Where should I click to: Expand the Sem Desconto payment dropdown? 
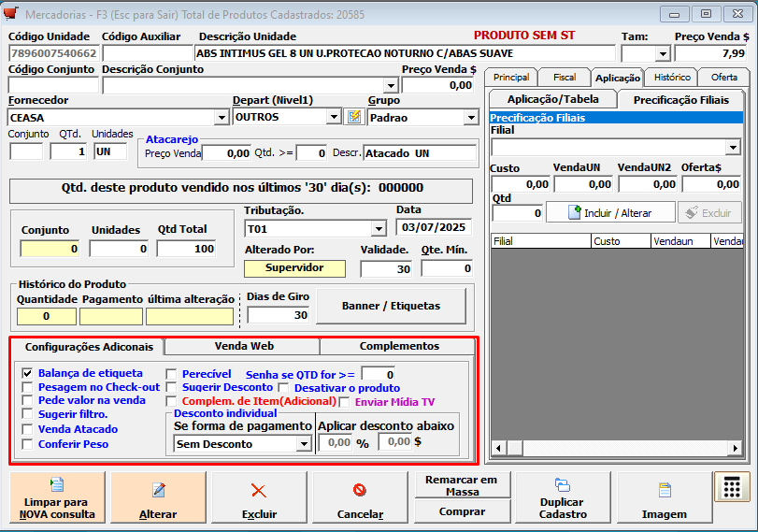(304, 444)
